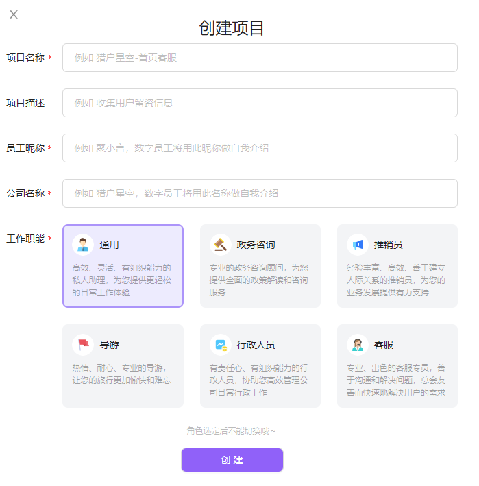Click the purple 创建 button
The height and width of the screenshot is (486, 479).
(x=232, y=460)
